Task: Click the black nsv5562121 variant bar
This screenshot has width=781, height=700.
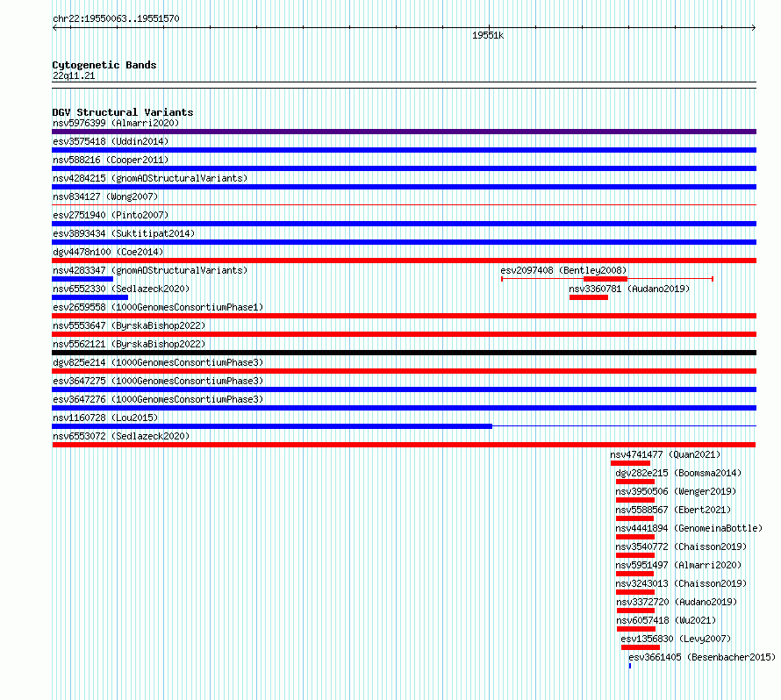Action: click(x=404, y=353)
